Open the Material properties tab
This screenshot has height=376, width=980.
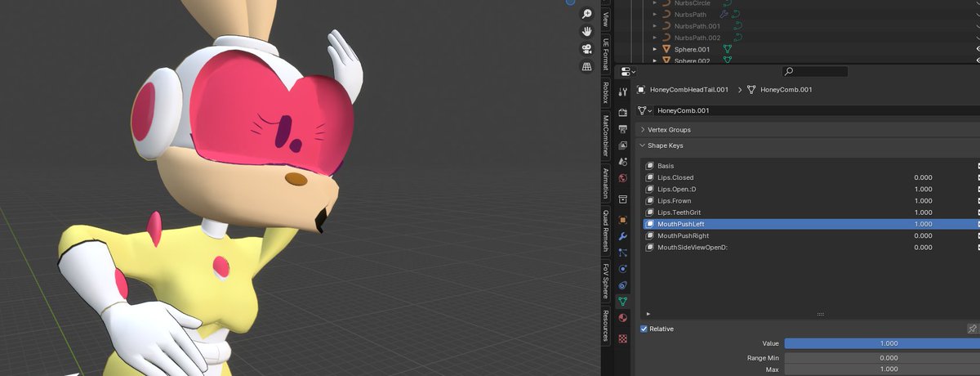(623, 318)
